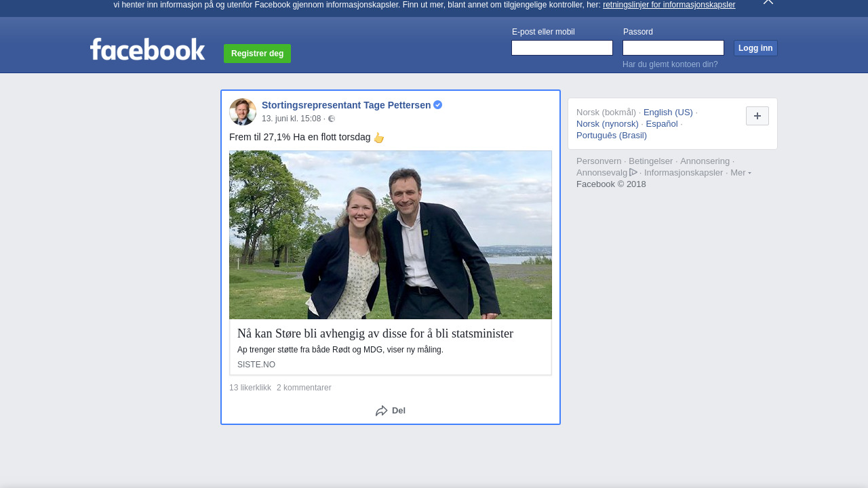Open the Annonsevalg footer link
Viewport: 868px width, 488px height.
(x=602, y=173)
